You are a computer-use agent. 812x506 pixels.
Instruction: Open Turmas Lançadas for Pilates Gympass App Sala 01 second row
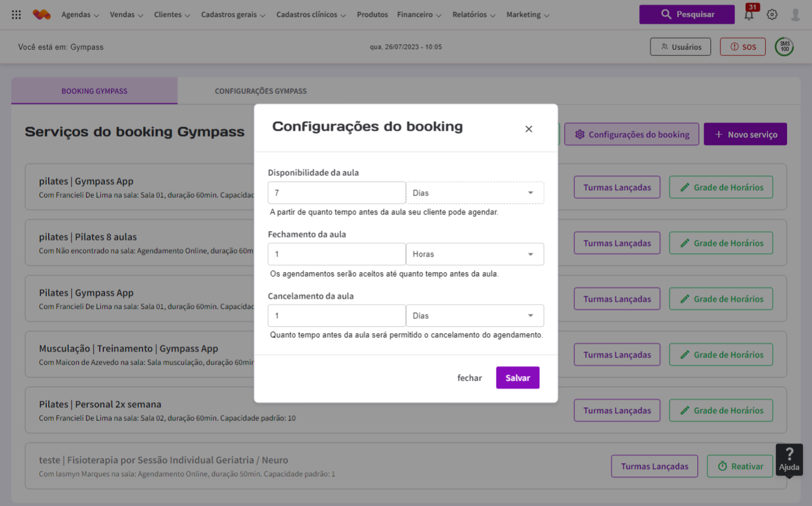point(617,299)
